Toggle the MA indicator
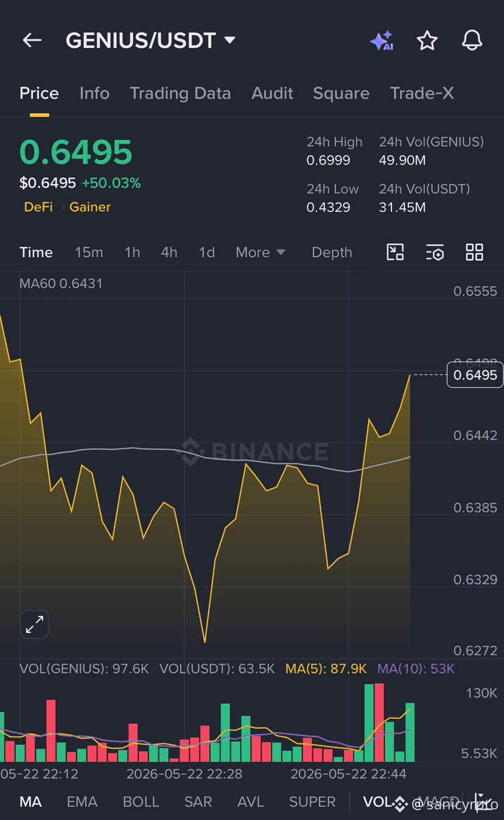This screenshot has width=504, height=820. point(30,802)
